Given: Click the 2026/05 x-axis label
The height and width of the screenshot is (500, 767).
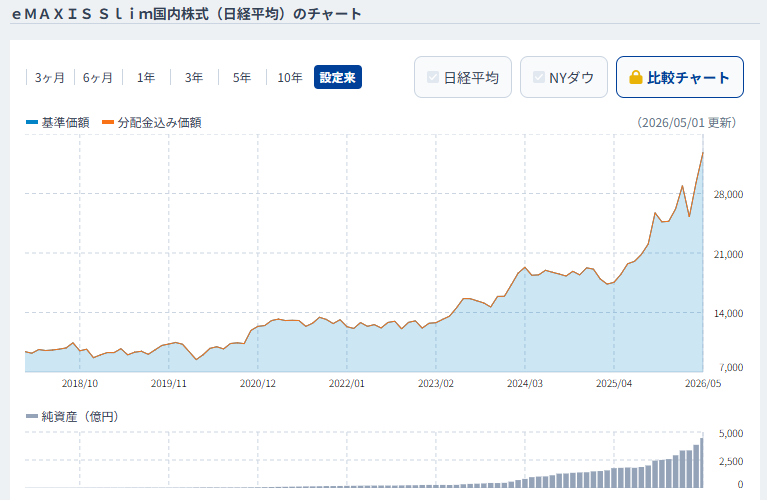Looking at the screenshot, I should [703, 383].
